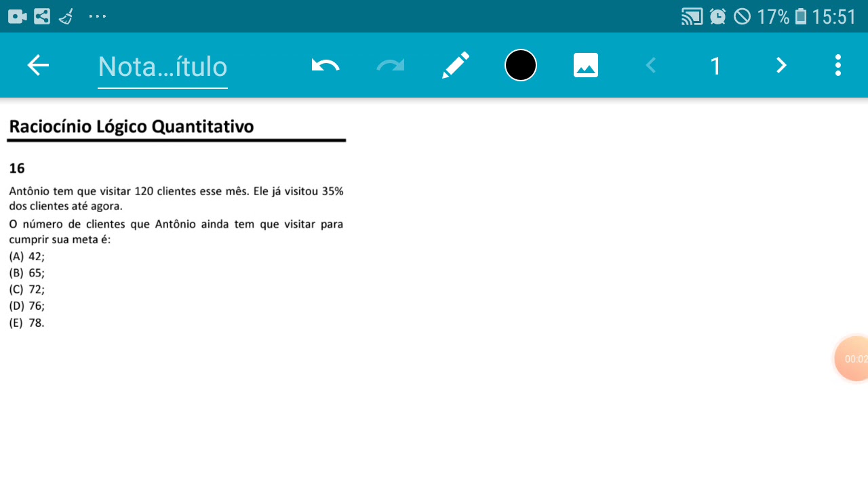This screenshot has width=868, height=488.
Task: Select answer option (C) 72
Action: 27,289
